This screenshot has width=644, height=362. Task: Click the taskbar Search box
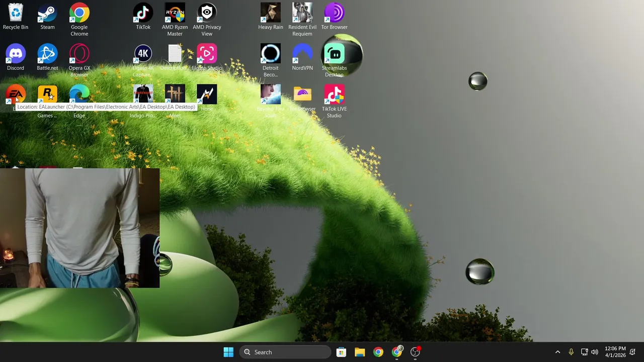pos(285,352)
